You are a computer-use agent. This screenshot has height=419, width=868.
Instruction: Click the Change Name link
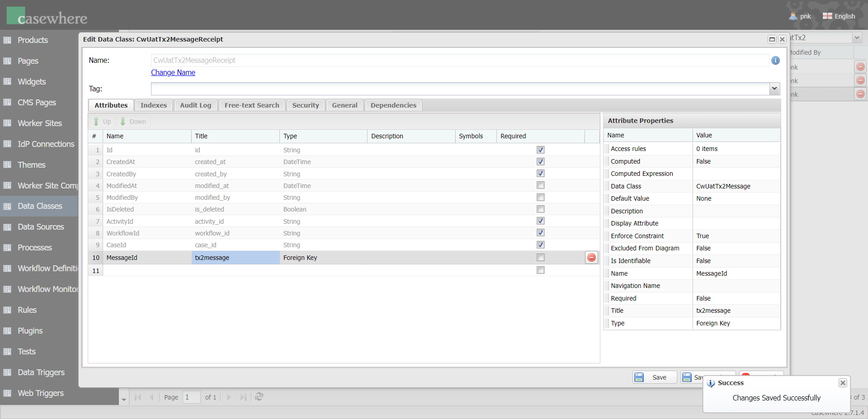(173, 73)
